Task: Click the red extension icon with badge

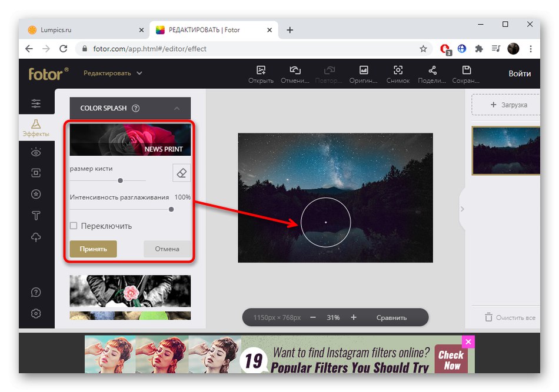Action: [x=445, y=49]
